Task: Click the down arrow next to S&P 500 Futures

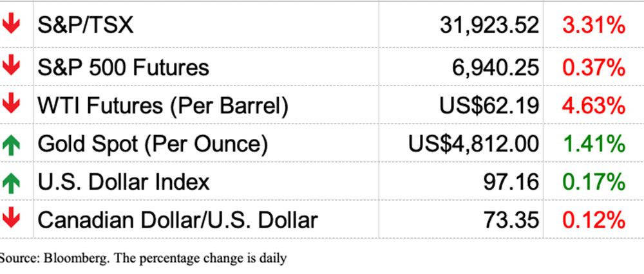Action: [x=11, y=66]
